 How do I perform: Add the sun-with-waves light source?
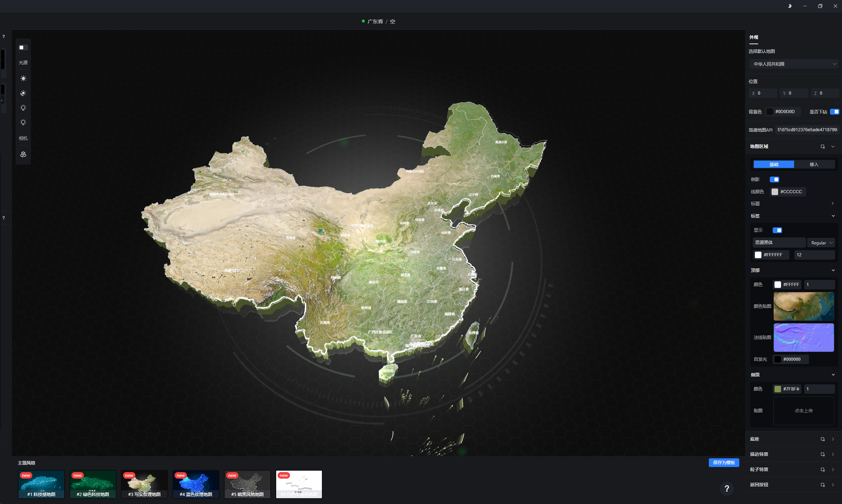23,93
